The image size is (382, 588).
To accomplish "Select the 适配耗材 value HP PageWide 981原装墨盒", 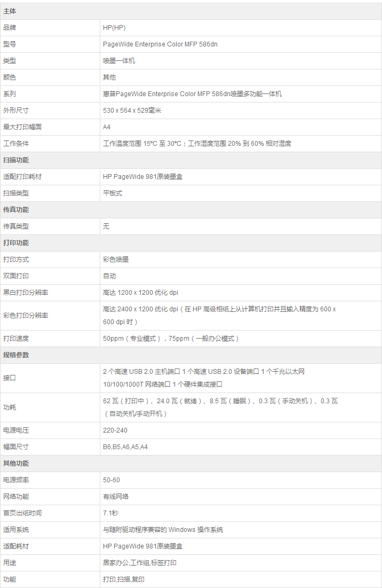I will 142,546.
